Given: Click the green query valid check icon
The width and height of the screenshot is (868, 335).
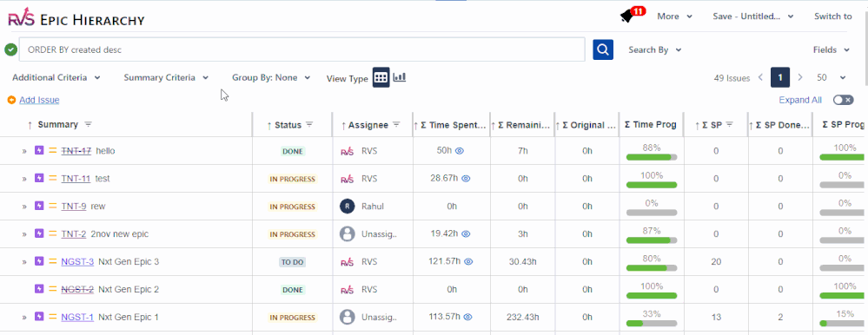Looking at the screenshot, I should click(10, 49).
